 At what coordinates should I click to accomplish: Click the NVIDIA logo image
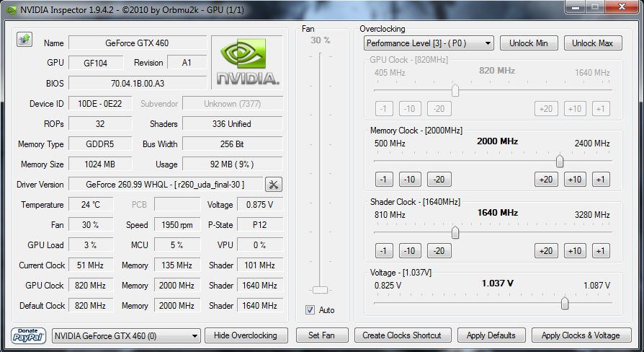[x=247, y=63]
